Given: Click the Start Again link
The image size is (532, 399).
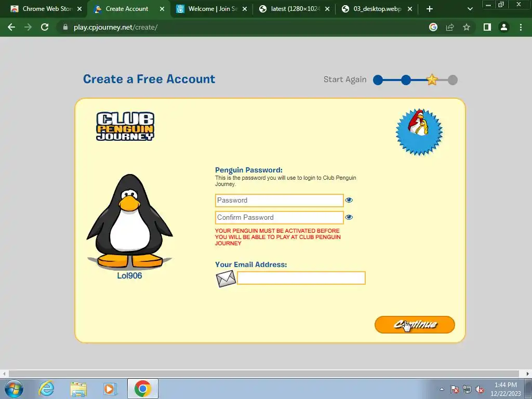Looking at the screenshot, I should pos(345,79).
